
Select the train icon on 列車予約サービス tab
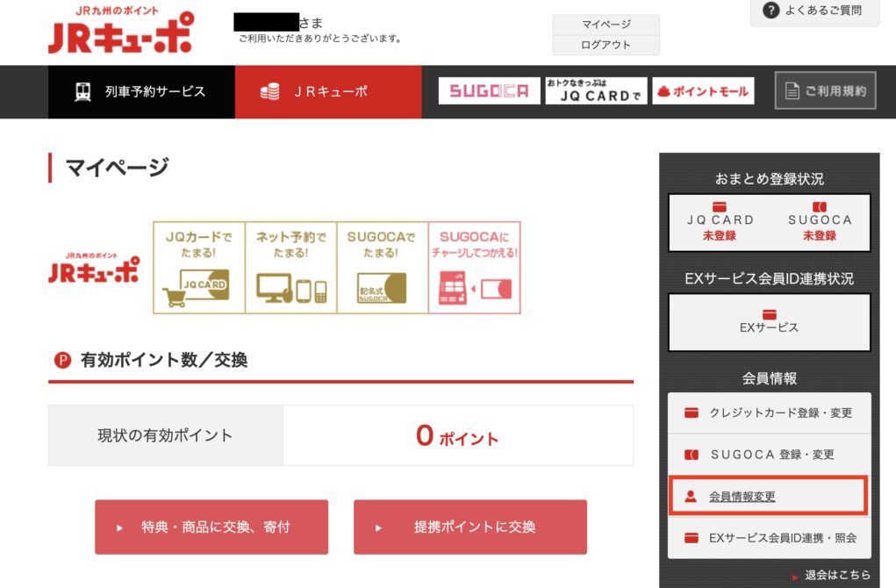(x=82, y=90)
